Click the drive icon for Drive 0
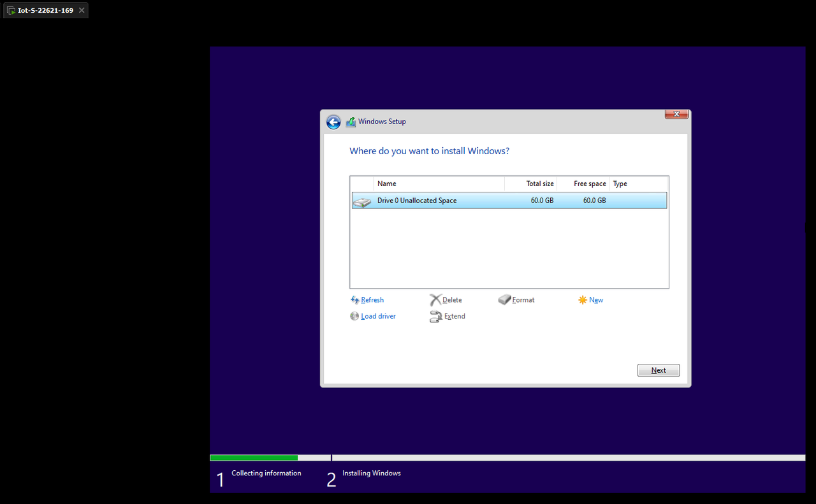This screenshot has width=816, height=504. (x=362, y=201)
